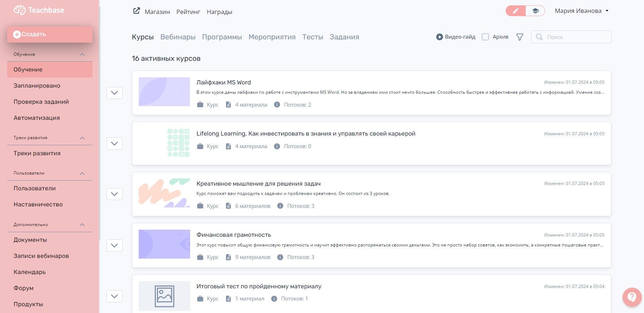Switch to student mode graduation cap toggle

pyautogui.click(x=535, y=11)
